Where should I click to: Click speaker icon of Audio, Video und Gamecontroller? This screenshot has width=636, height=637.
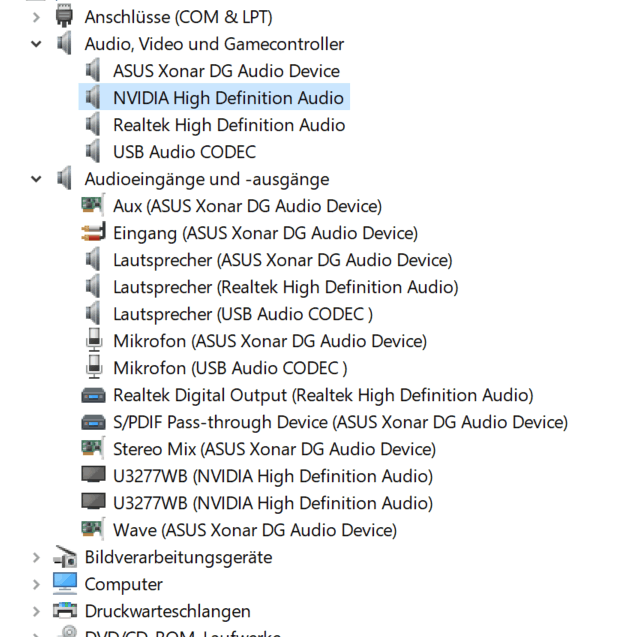65,43
